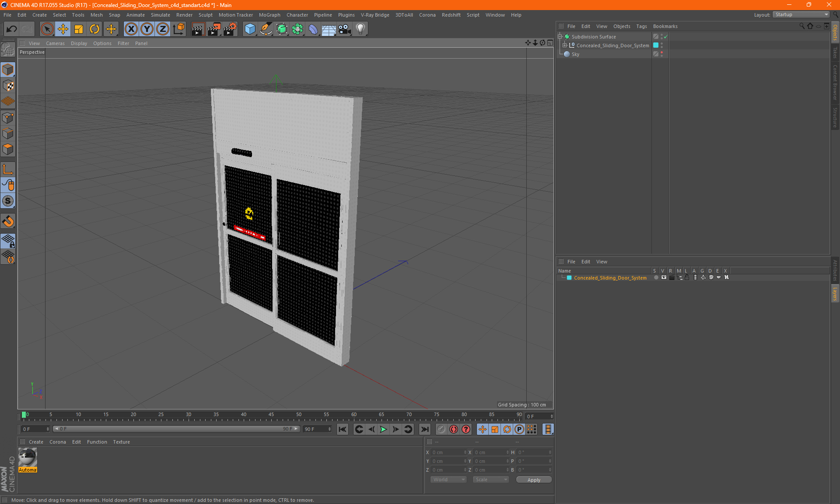Open Layout Startup dropdown
Screen dimensions: 840x504
[x=801, y=14]
